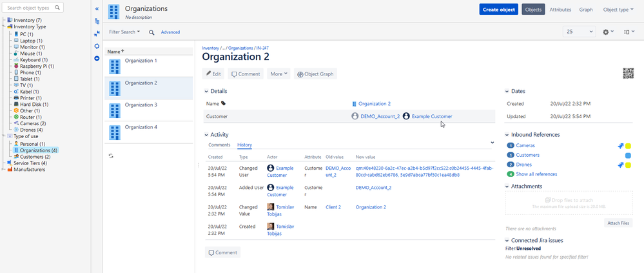
Task: Collapse the Activity section
Action: click(206, 135)
